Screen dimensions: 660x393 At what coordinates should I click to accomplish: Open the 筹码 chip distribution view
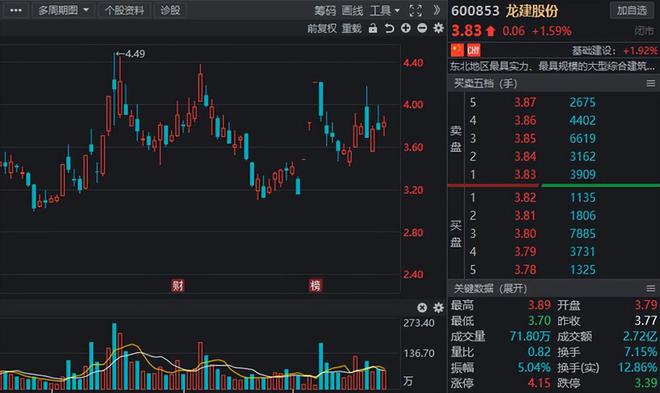pos(325,11)
